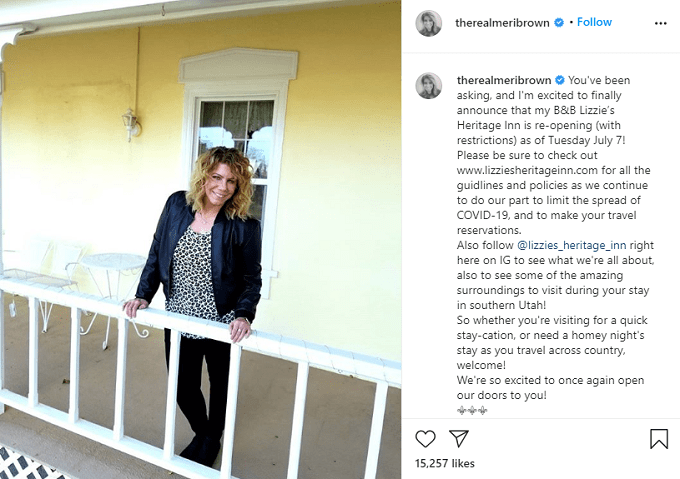Click the post photo of the woman on the porch
The width and height of the screenshot is (680, 479).
[200, 239]
